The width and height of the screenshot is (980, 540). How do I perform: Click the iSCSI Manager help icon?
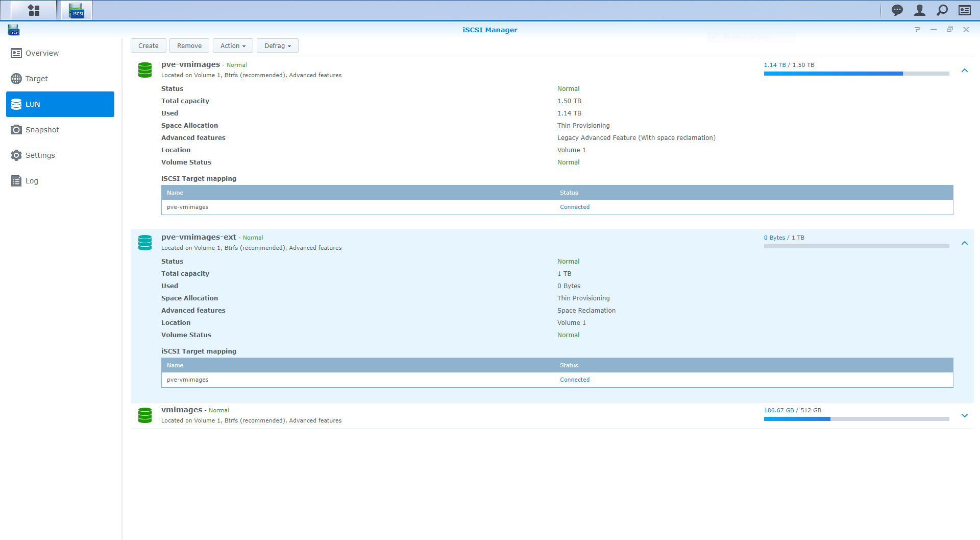point(918,30)
